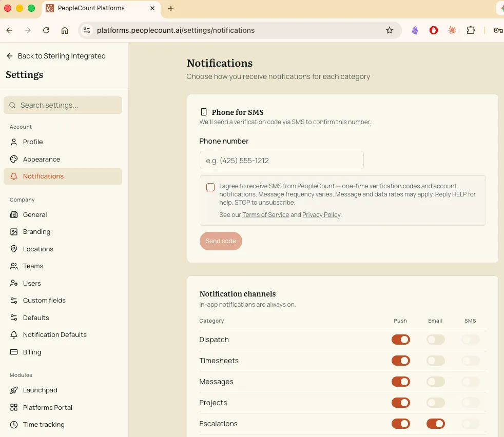This screenshot has height=437, width=504.
Task: Check the SMS consent agreement checkbox
Action: click(x=210, y=187)
